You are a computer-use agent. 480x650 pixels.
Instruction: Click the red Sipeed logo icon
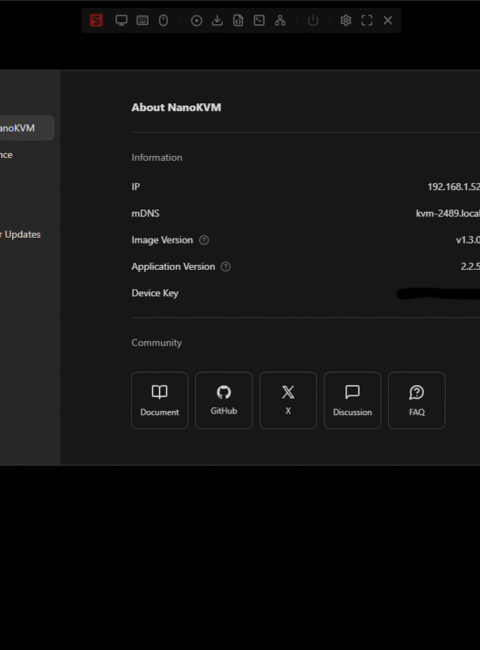96,20
